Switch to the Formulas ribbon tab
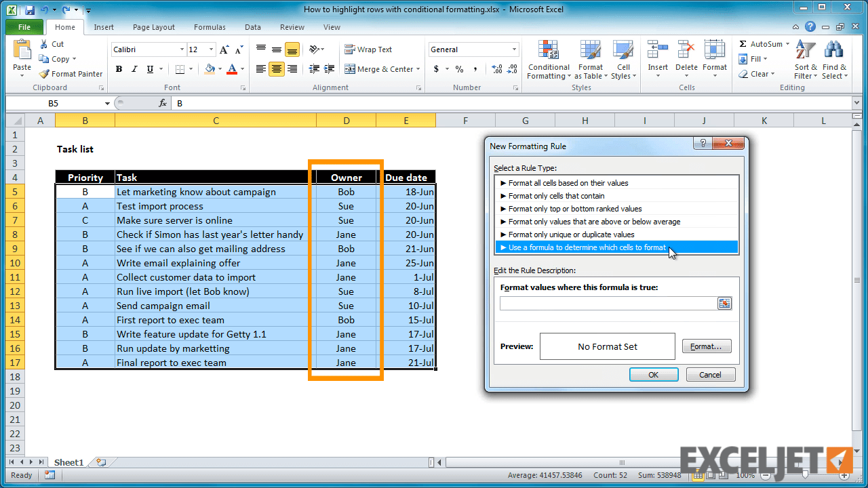The height and width of the screenshot is (488, 868). [x=209, y=27]
